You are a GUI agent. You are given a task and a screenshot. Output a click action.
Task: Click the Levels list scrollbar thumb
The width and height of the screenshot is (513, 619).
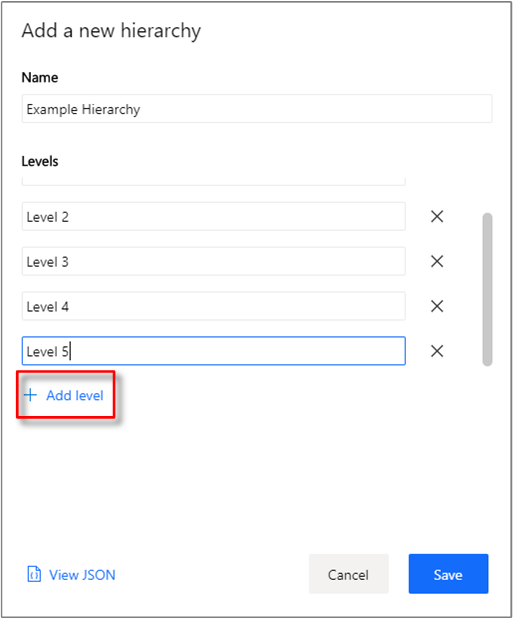pos(487,289)
